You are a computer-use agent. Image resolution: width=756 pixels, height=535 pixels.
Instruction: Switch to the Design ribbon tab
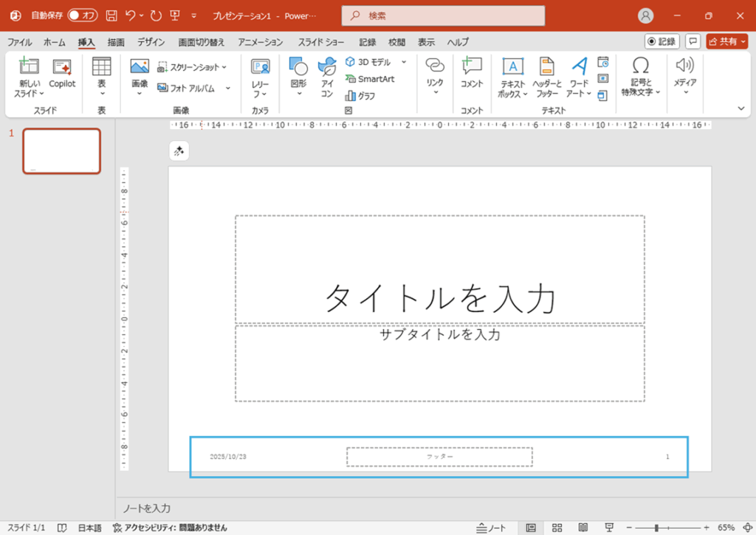151,42
